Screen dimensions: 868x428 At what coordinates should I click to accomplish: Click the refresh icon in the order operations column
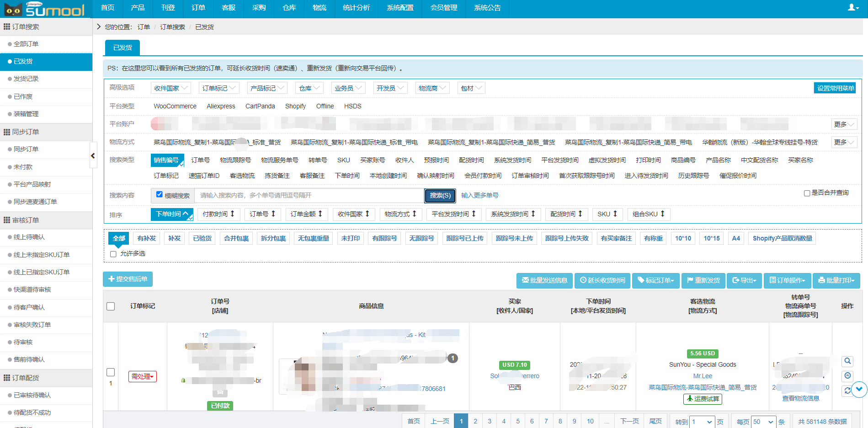click(x=847, y=390)
